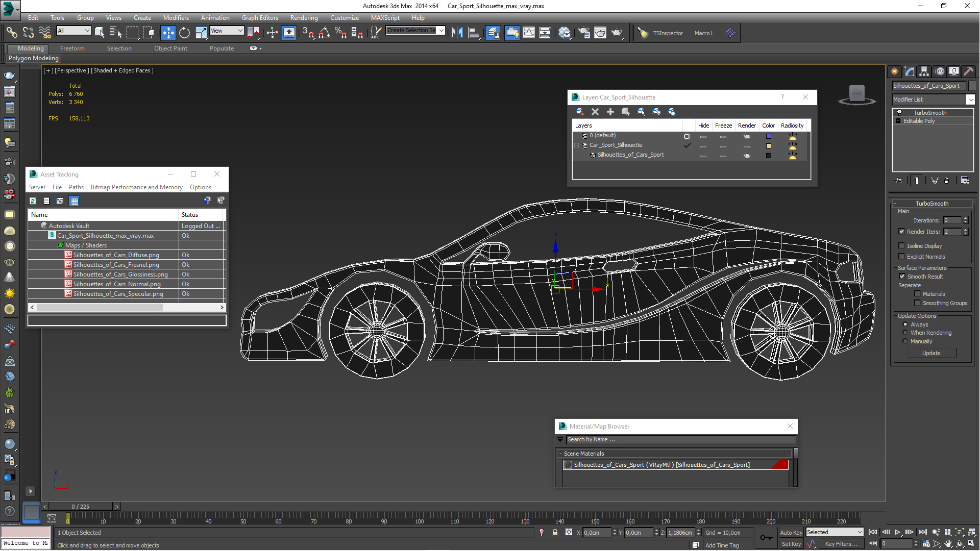Click the Select and Rotate tool icon
The height and width of the screenshot is (551, 980).
pos(184,33)
